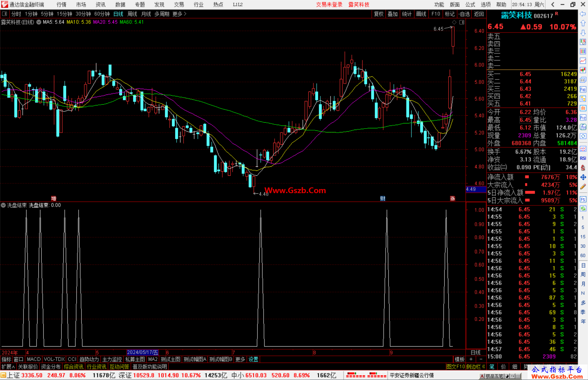Click the 复权 button
Viewport: 588px width, 380px height.
pyautogui.click(x=379, y=14)
